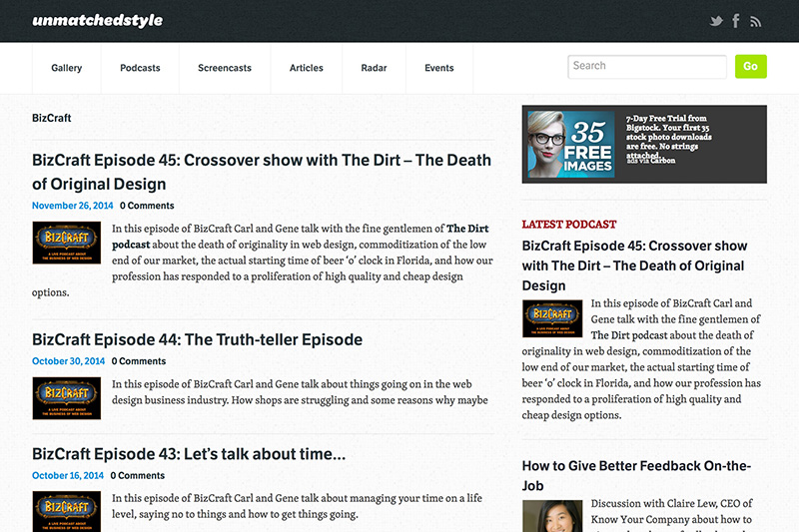Open the Radar menu item

[x=374, y=68]
